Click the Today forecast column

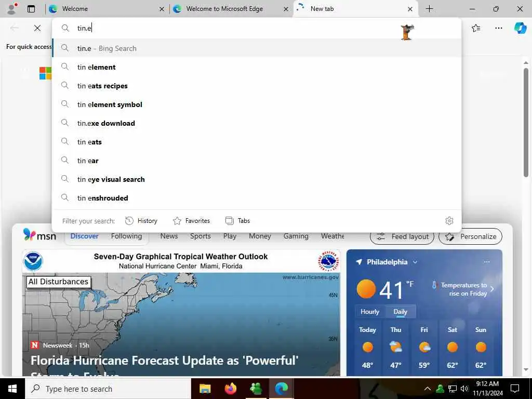pyautogui.click(x=367, y=348)
